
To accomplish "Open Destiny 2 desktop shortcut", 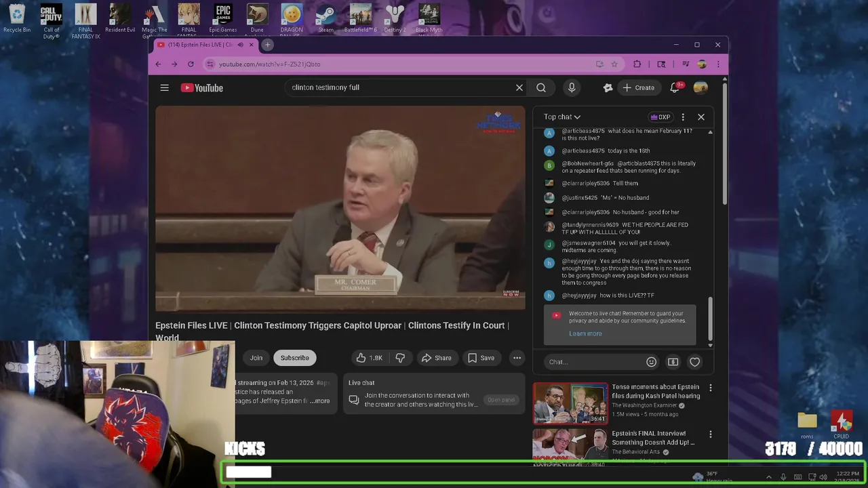I will [395, 18].
